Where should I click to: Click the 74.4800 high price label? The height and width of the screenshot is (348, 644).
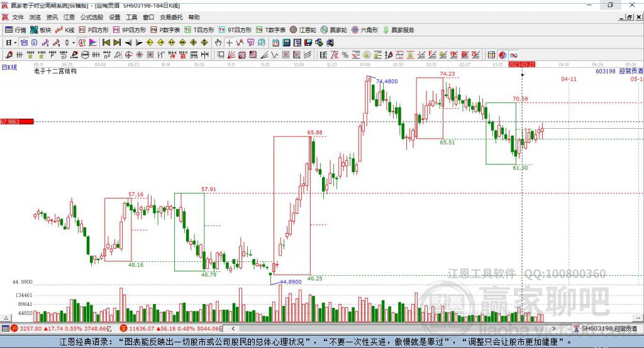387,81
